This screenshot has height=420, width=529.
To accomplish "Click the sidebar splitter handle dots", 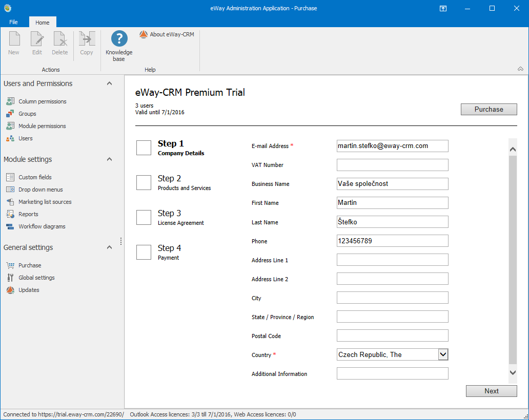I will (121, 241).
